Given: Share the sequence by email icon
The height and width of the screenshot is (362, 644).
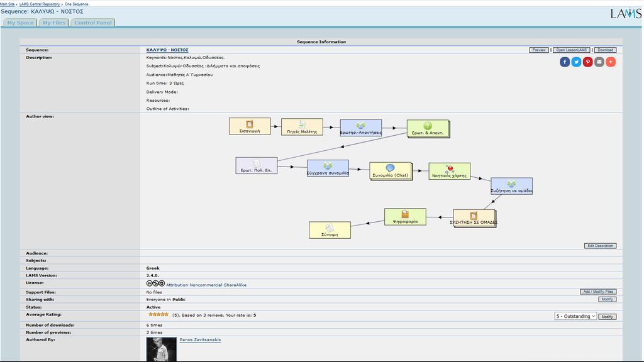Looking at the screenshot, I should tap(599, 62).
